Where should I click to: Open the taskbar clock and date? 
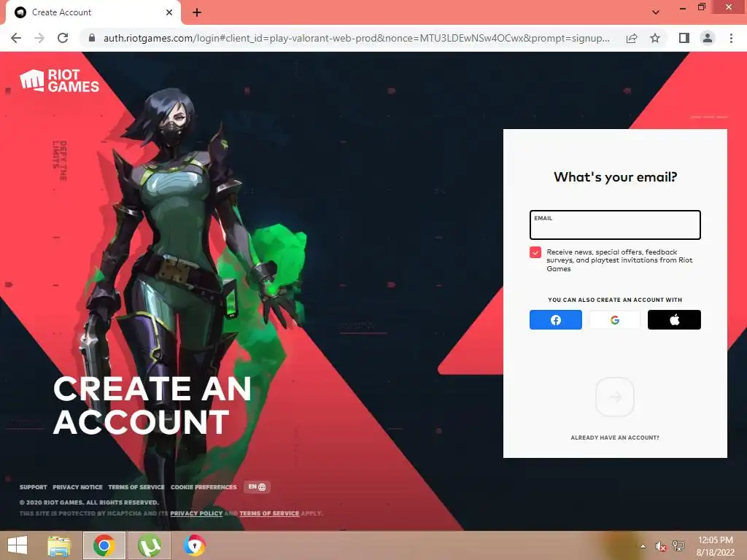(715, 546)
